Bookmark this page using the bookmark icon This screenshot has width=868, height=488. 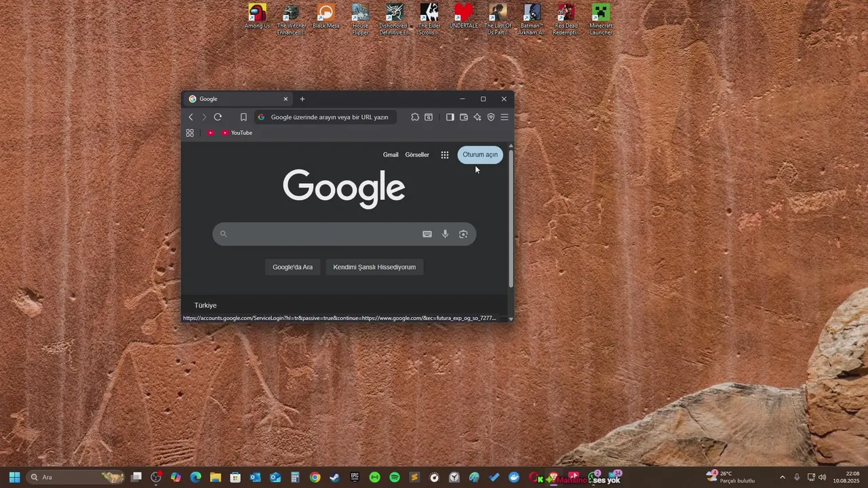click(x=243, y=117)
